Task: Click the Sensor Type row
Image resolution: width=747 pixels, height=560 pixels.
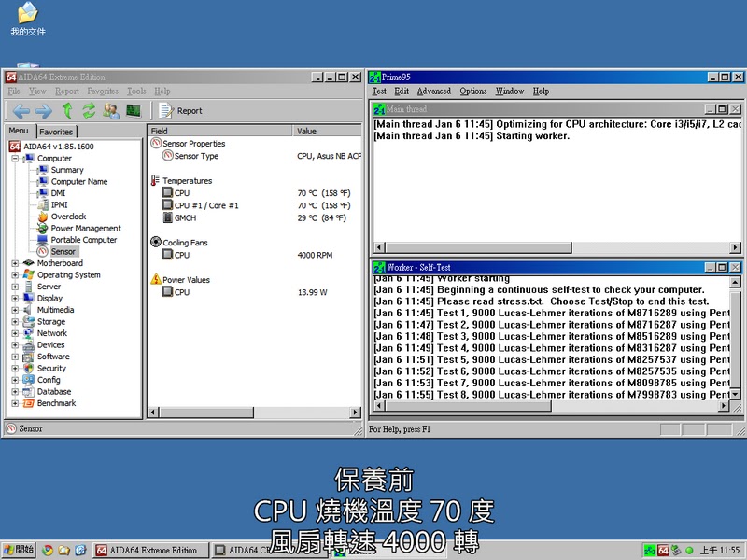Action: pos(255,156)
